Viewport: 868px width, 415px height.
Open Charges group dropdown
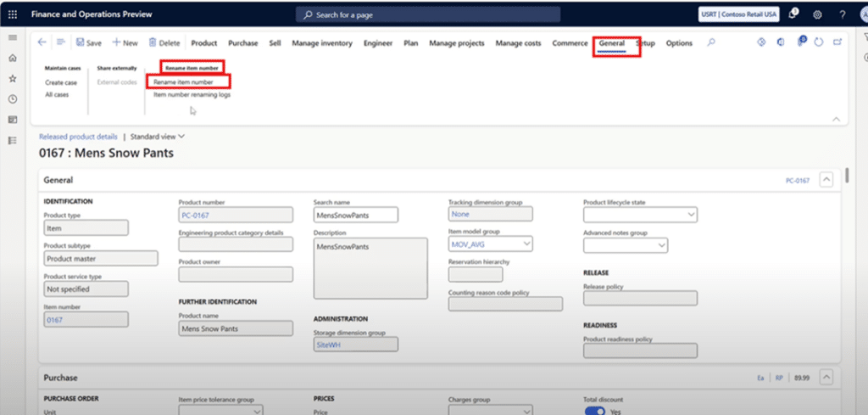526,412
